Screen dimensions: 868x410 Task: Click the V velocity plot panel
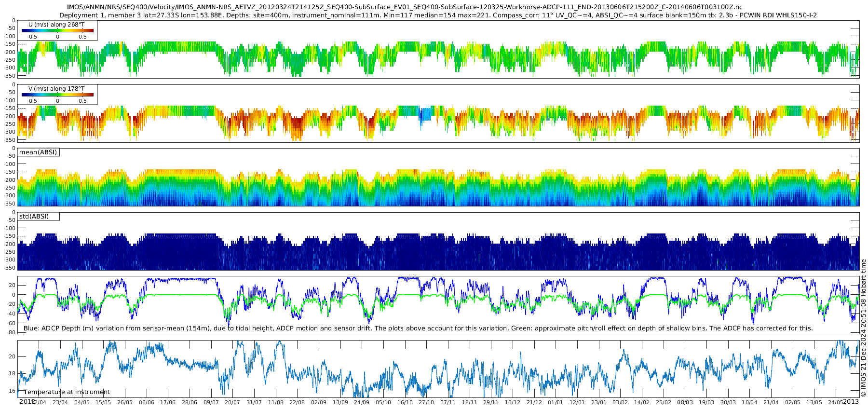[438, 113]
